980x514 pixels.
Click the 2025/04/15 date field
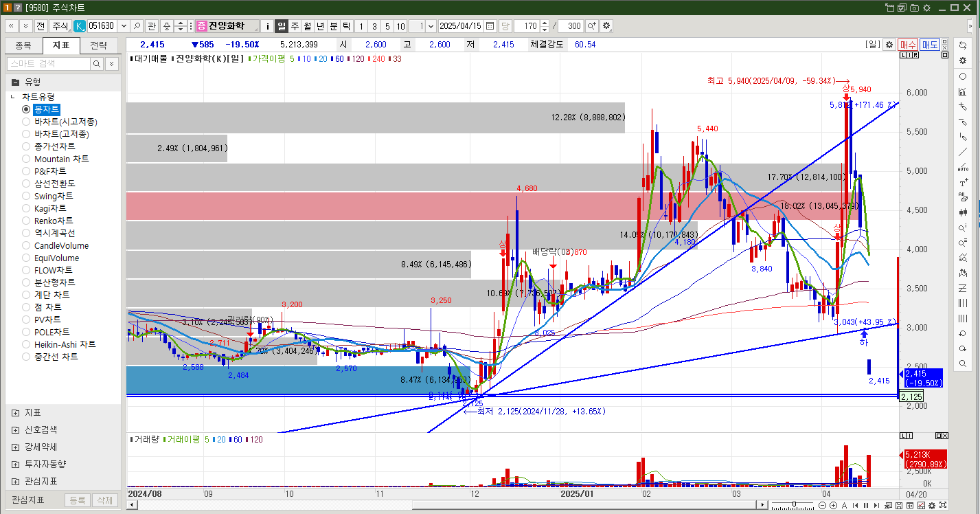coord(460,25)
